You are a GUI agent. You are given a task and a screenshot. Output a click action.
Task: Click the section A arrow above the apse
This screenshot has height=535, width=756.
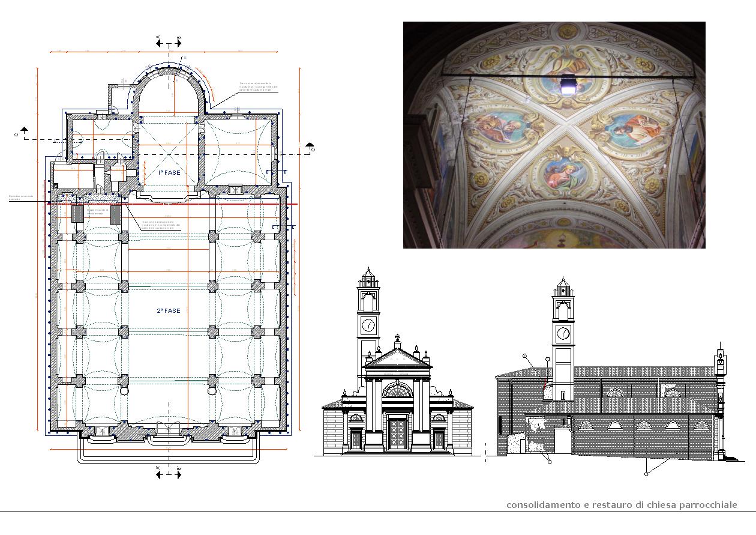point(160,43)
